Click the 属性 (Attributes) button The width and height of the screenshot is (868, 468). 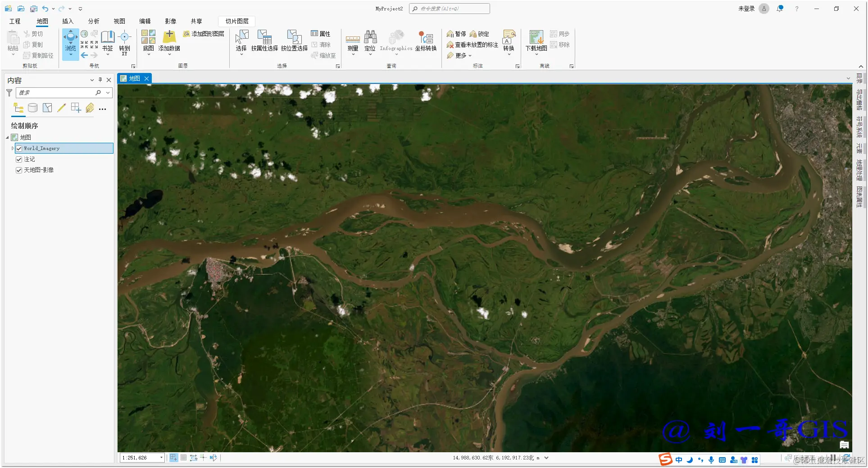tap(321, 34)
